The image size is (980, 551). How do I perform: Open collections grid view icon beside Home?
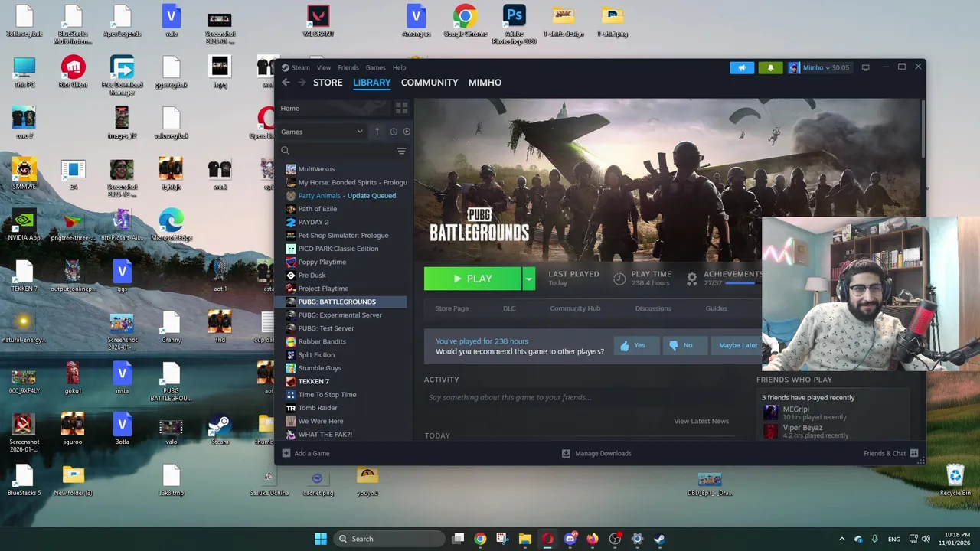[401, 108]
